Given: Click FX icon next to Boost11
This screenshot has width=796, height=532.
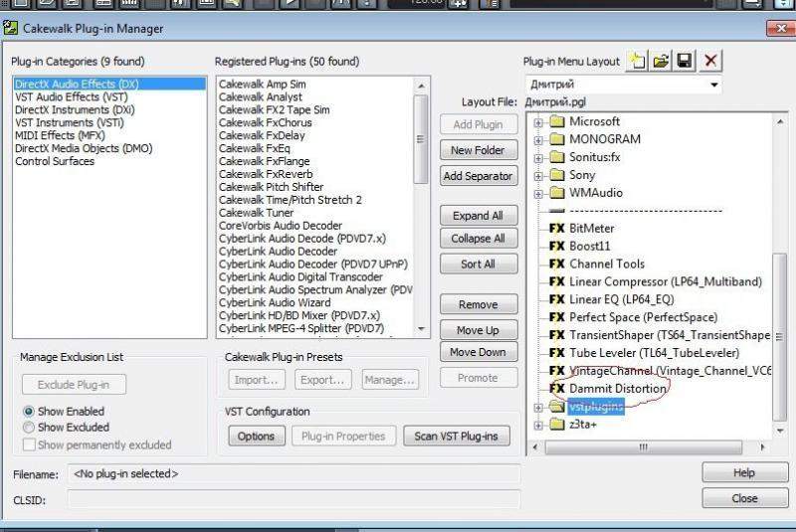Looking at the screenshot, I should coord(557,246).
